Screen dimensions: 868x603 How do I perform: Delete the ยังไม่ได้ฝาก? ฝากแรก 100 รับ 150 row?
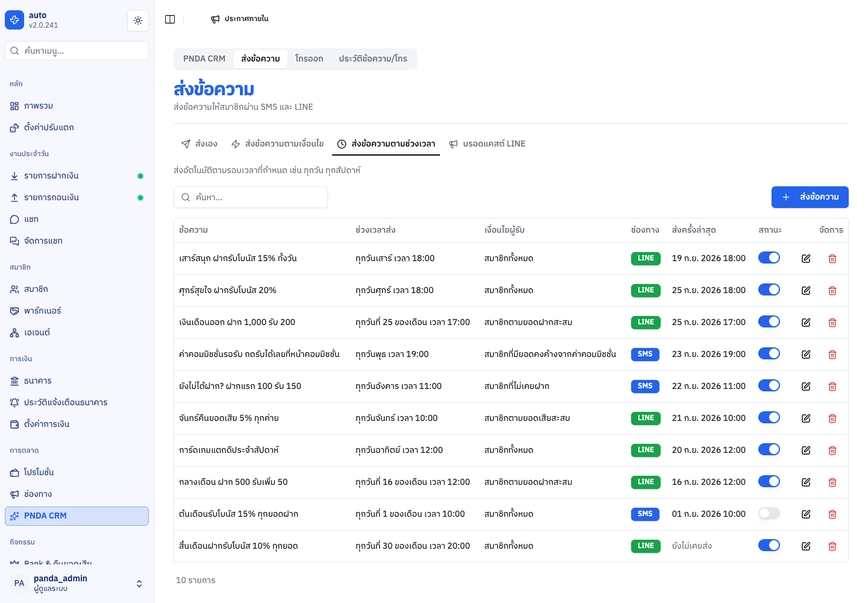tap(832, 387)
